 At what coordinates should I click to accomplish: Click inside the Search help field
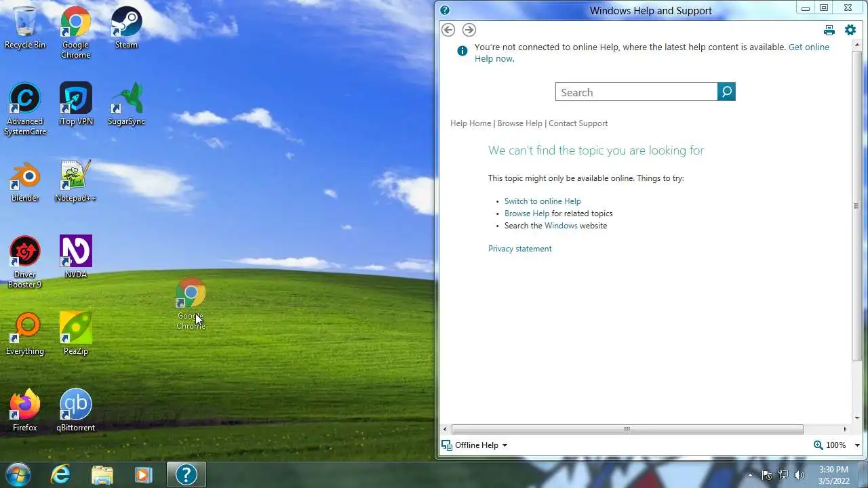636,92
